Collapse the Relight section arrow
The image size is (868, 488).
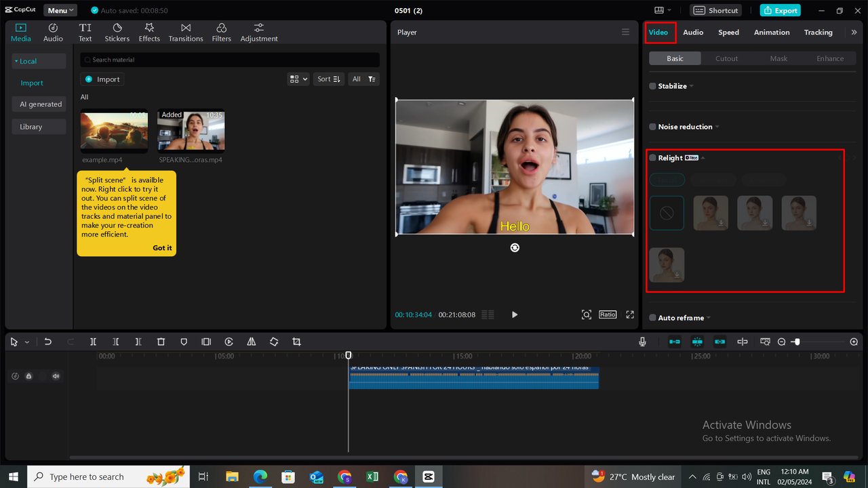(703, 157)
